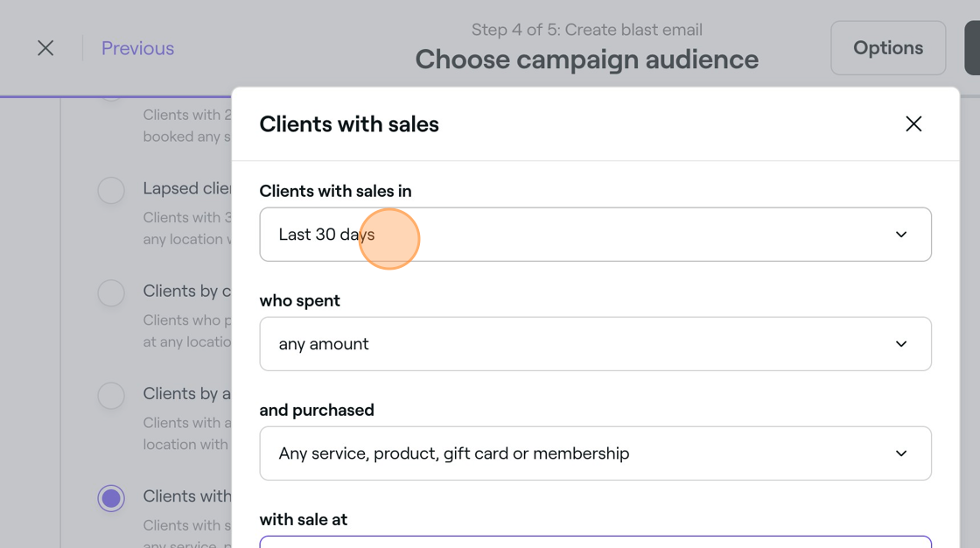Click the any amount chevron arrow
The width and height of the screenshot is (980, 548).
[900, 344]
